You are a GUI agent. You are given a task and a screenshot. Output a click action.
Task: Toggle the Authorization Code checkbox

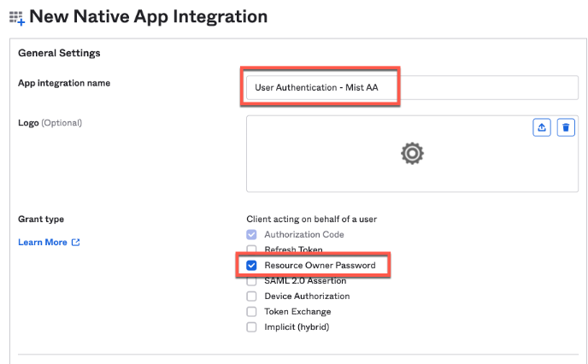coord(251,235)
